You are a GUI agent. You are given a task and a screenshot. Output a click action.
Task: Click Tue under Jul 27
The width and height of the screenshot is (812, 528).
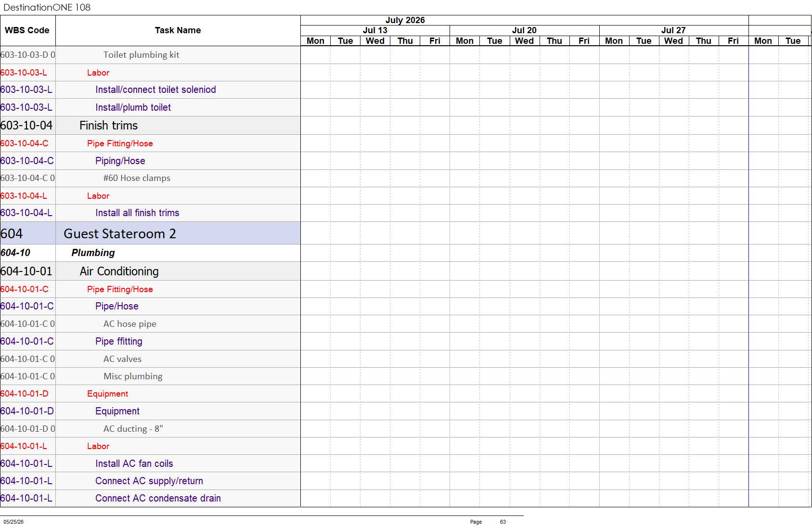point(644,41)
